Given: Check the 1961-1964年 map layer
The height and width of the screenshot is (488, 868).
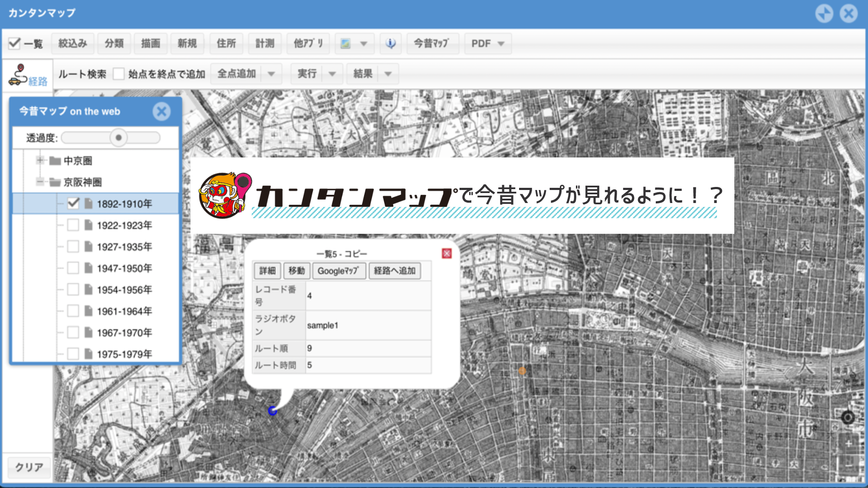Looking at the screenshot, I should point(73,311).
